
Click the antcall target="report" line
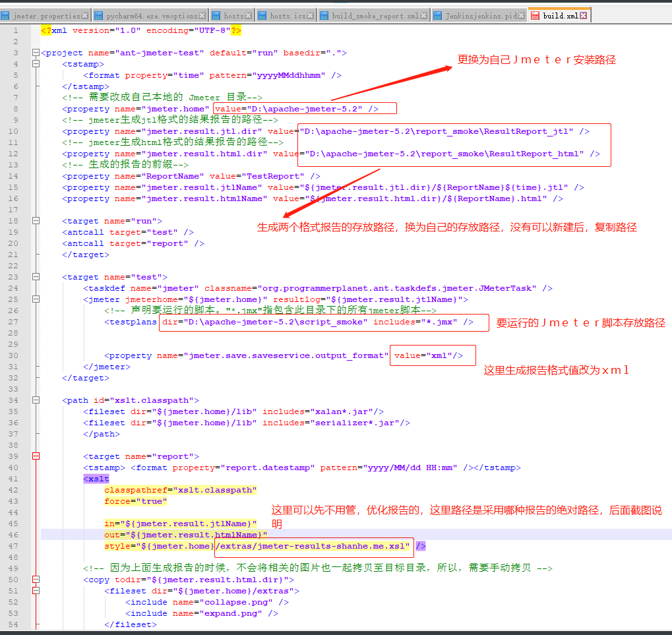point(133,243)
